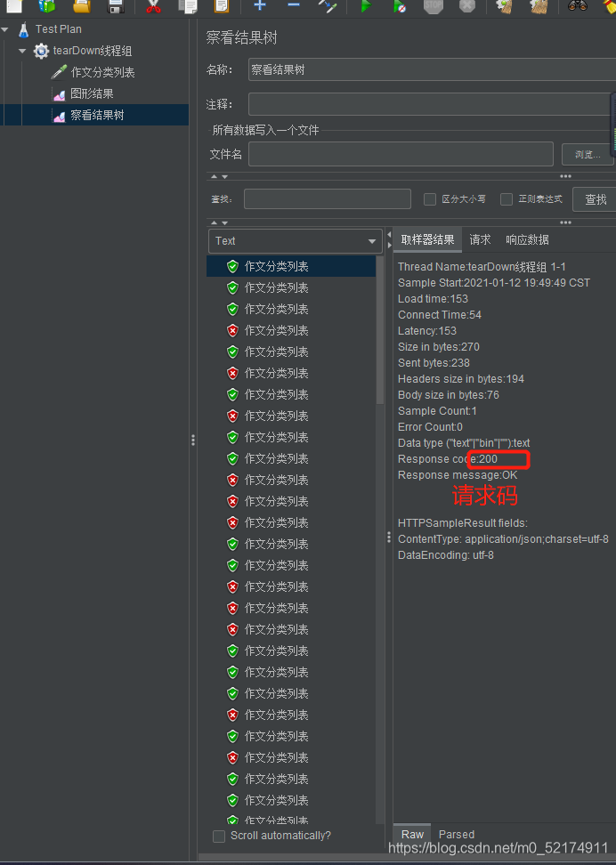Clear results with the single broom icon
The image size is (616, 865).
(505, 5)
